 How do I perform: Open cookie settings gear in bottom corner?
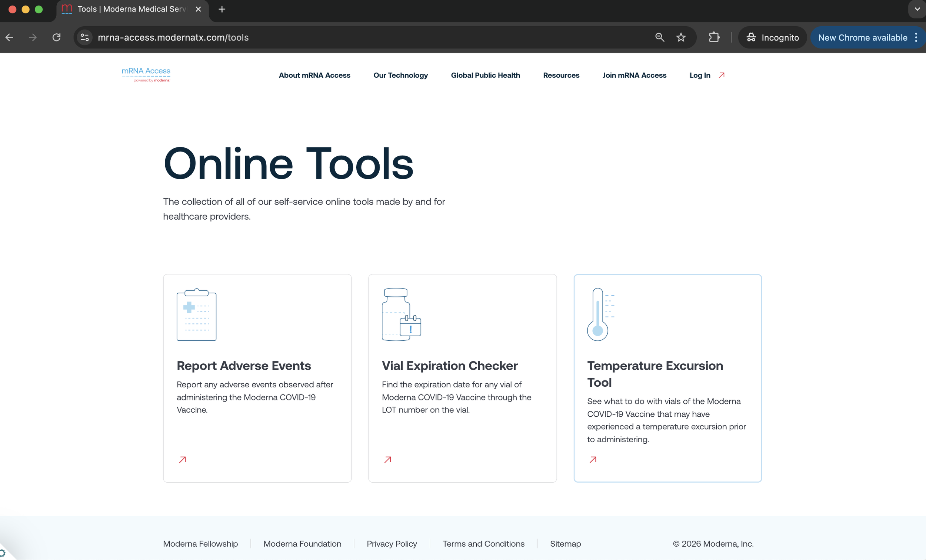(x=3, y=553)
